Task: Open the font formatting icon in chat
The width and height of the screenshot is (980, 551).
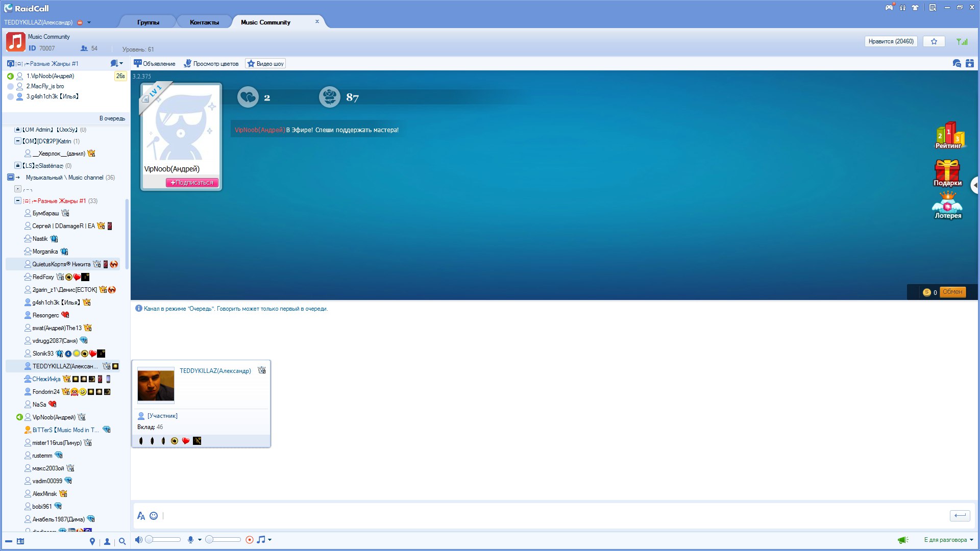Action: 141,516
